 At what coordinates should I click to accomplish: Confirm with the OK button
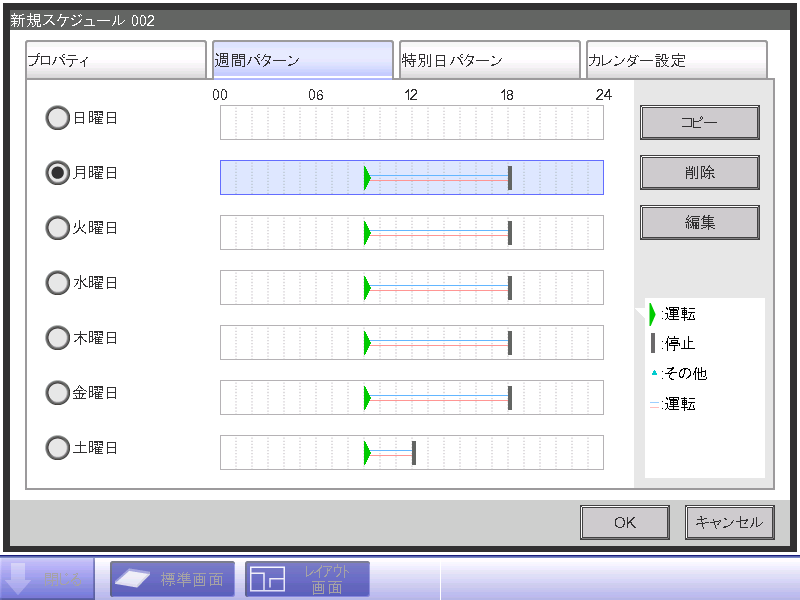(x=625, y=522)
